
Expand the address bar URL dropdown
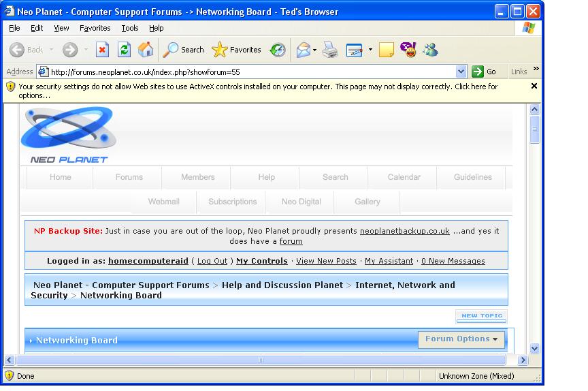coord(461,72)
